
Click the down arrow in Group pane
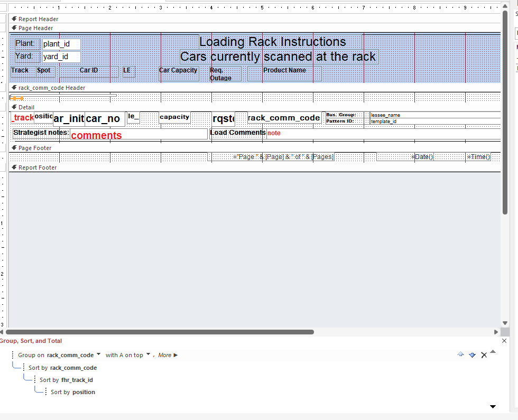click(493, 407)
